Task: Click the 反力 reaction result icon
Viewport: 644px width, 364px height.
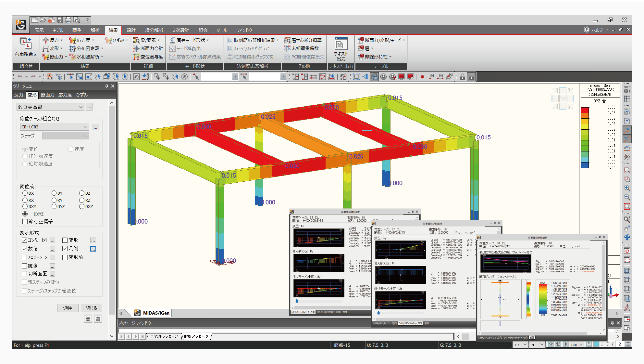Action: tap(46, 40)
